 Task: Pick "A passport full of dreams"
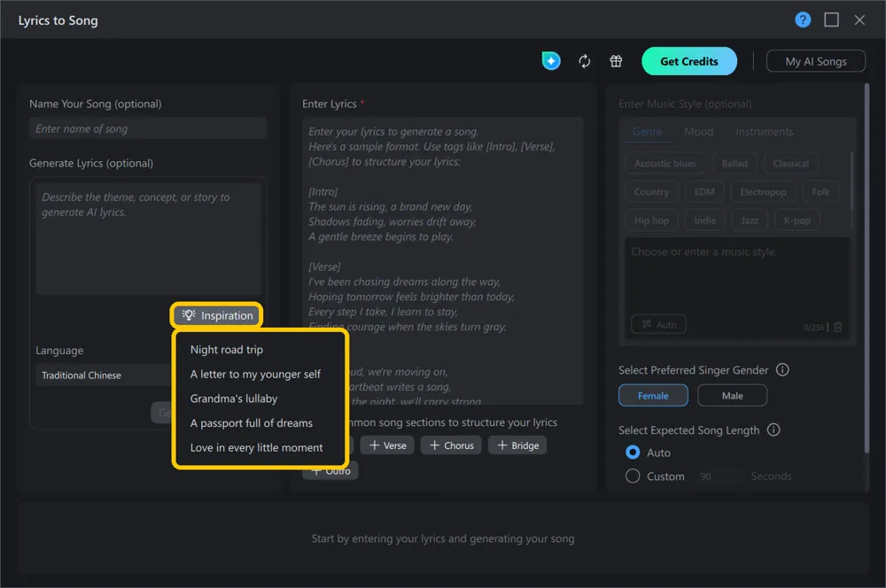pyautogui.click(x=252, y=422)
